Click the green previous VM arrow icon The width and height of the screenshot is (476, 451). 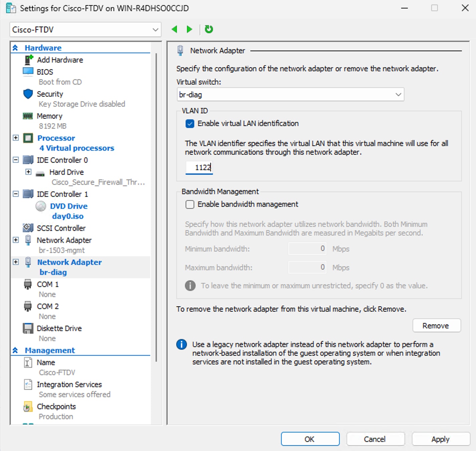tap(174, 29)
